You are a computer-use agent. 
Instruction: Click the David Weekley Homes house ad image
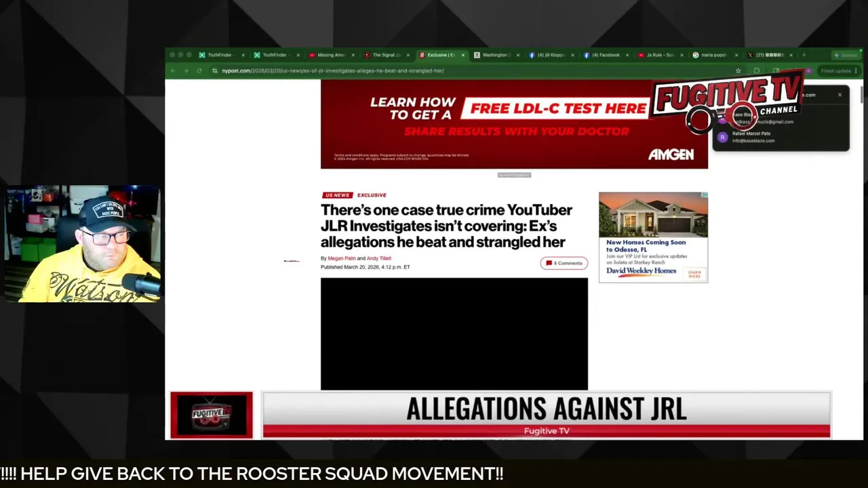(653, 214)
